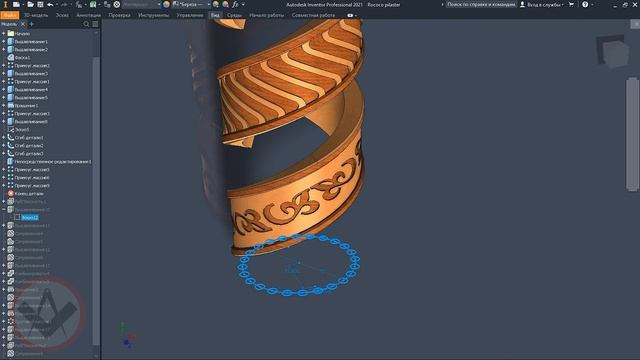Click the circular target icon before the material box

[117, 4]
